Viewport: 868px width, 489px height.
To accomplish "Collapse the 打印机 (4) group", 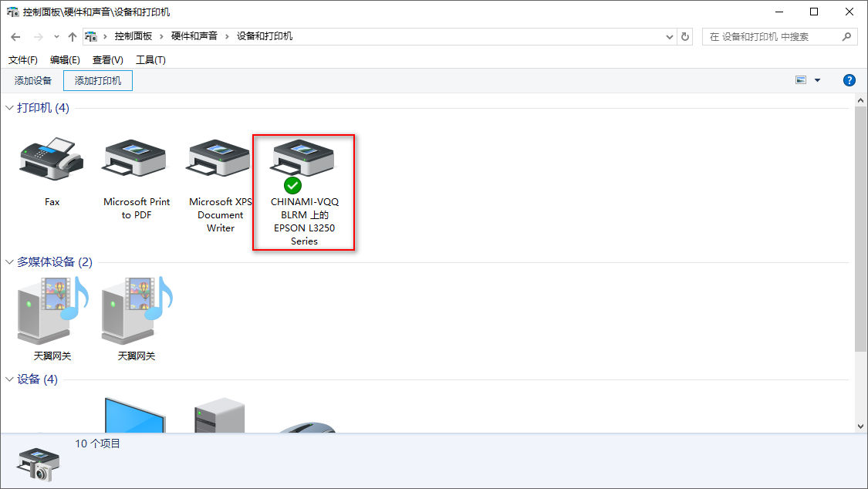I will click(x=9, y=107).
